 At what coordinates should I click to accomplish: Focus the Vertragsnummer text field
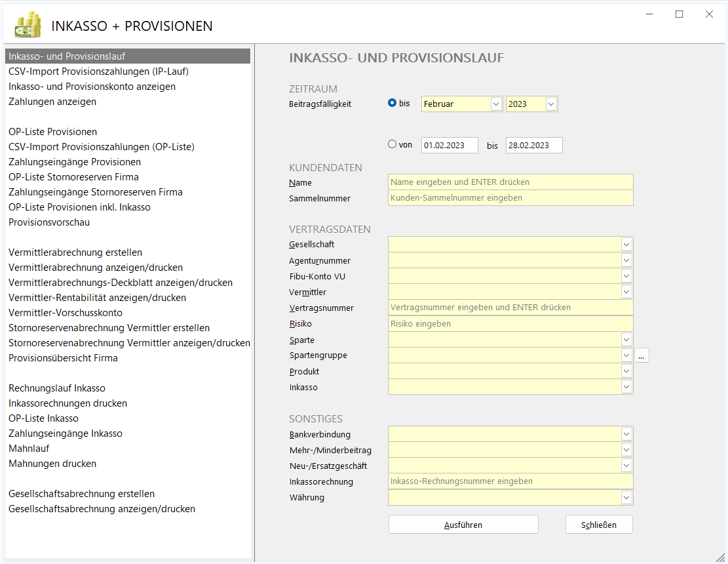click(x=510, y=308)
